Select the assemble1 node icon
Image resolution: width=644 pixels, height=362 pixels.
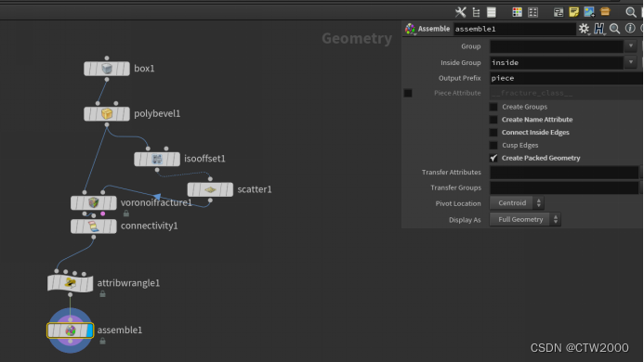[x=71, y=330]
